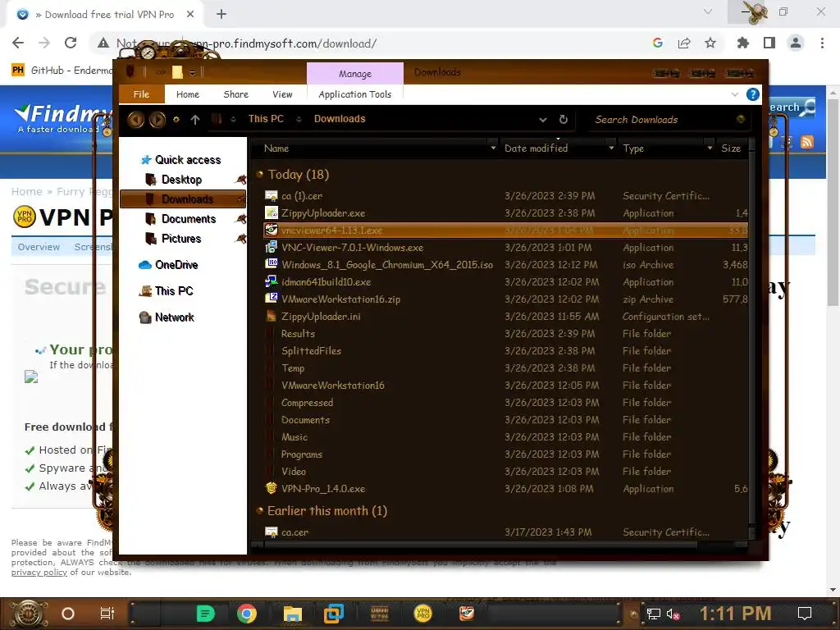Viewport: 840px width, 630px height.
Task: Open Documents in navigation pane
Action: click(x=189, y=218)
